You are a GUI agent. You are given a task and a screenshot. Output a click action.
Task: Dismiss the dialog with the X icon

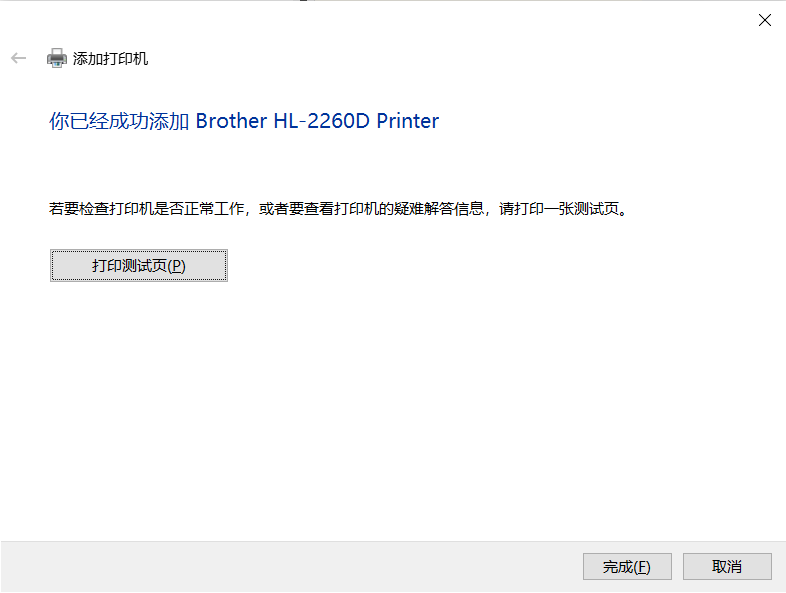[x=764, y=20]
